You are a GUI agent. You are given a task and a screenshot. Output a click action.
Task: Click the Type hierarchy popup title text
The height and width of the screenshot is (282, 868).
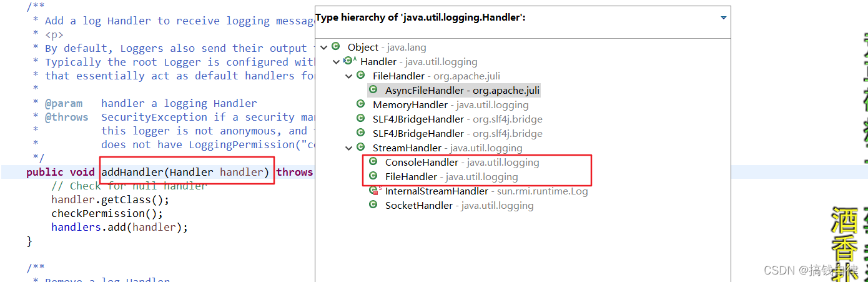420,18
